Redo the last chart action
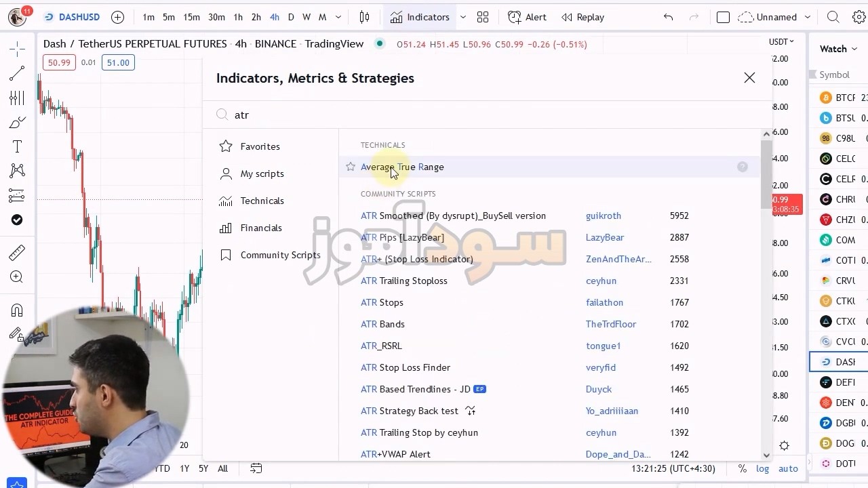The image size is (868, 488). coord(694,17)
